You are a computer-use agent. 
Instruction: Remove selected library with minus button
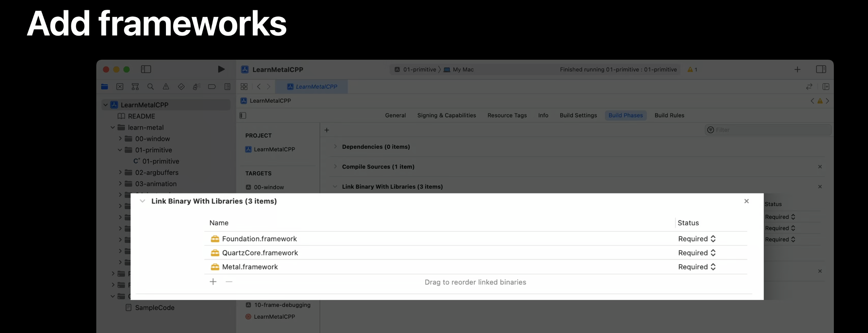coord(229,282)
